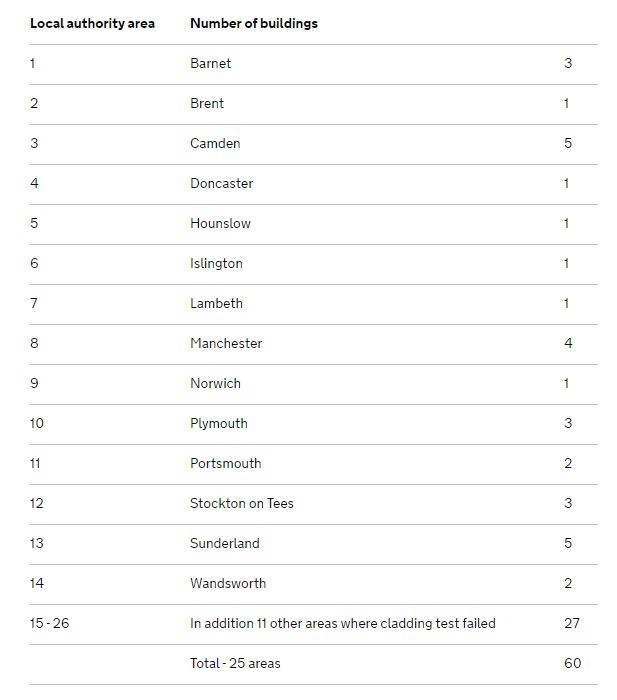617x700 pixels.
Task: Click the Wandsworth entry
Action: coord(228,583)
